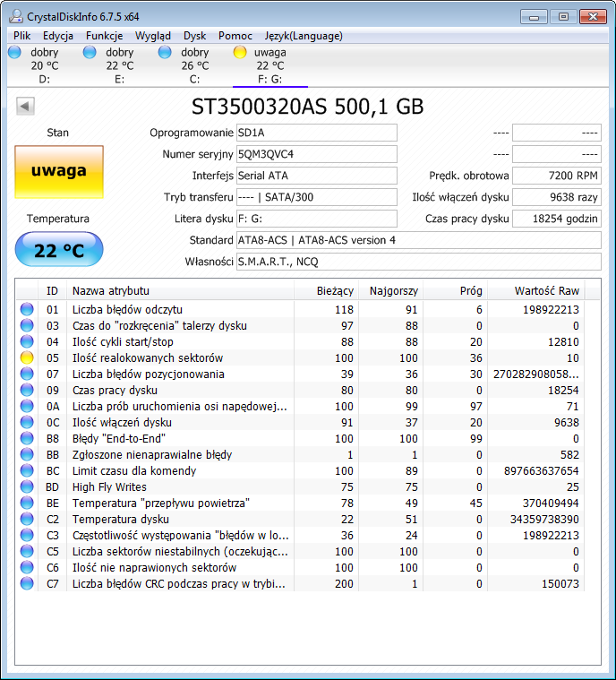Click the ATA8-ACS standard field

coord(419,240)
